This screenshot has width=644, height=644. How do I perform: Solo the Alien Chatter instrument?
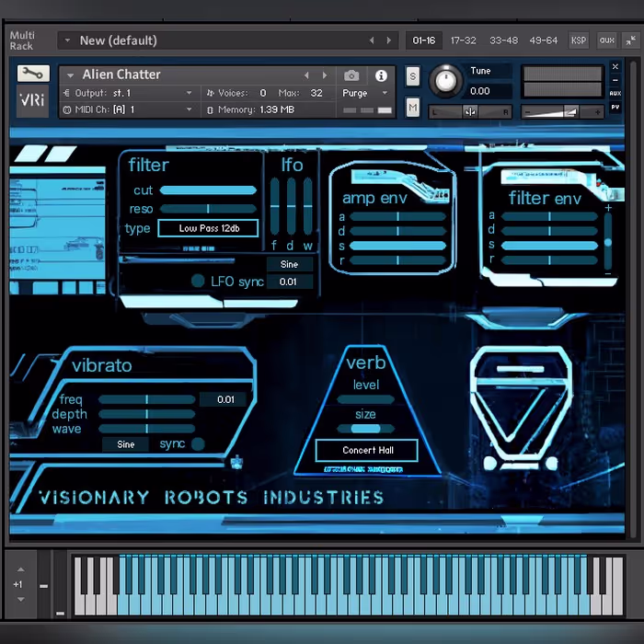click(413, 76)
